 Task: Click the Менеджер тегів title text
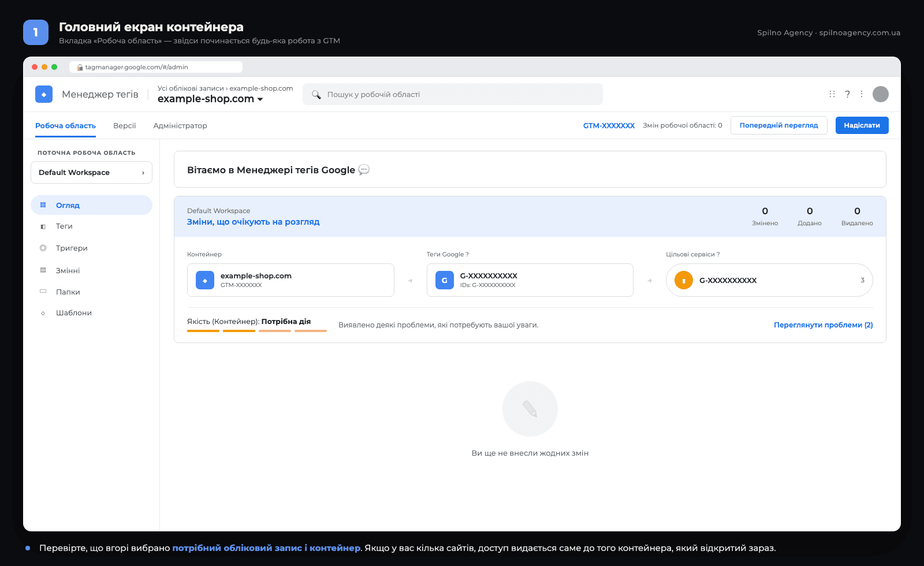point(100,94)
